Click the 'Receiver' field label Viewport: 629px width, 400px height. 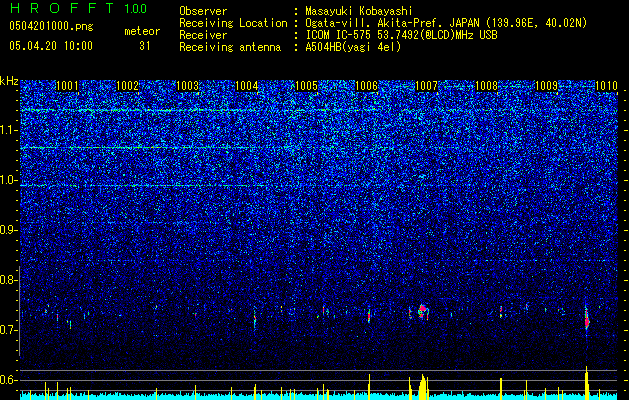pos(203,35)
